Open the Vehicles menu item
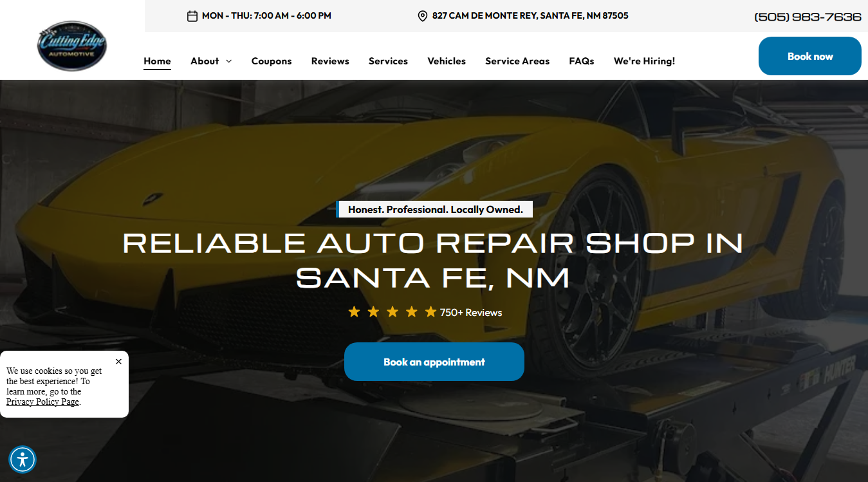 coord(447,61)
